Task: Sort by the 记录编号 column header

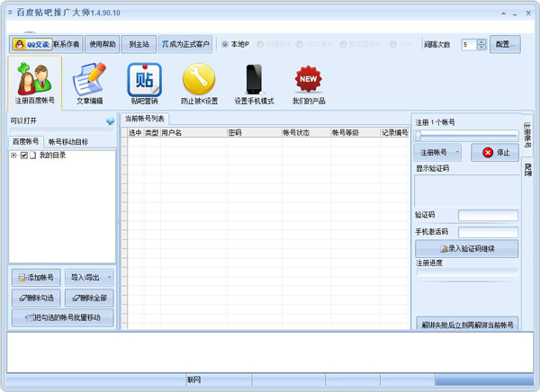Action: click(x=395, y=132)
